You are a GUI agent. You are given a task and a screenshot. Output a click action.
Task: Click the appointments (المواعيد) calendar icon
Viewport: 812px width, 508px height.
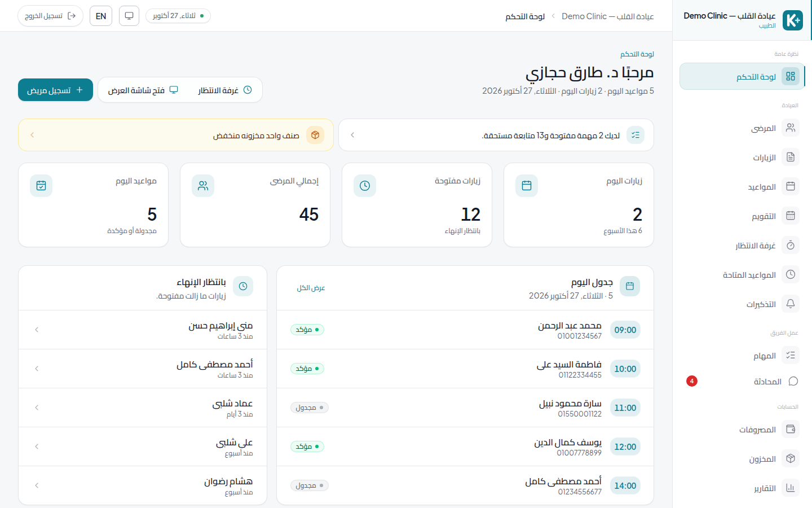(791, 186)
